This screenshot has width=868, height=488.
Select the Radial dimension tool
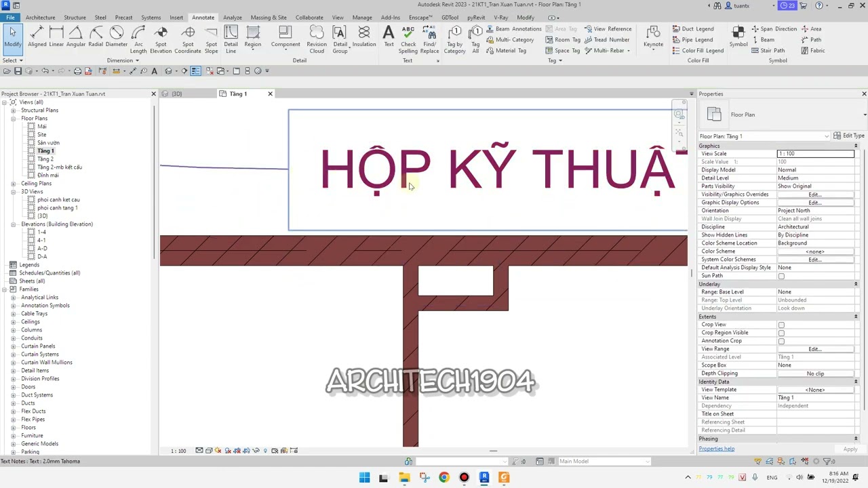coord(96,37)
